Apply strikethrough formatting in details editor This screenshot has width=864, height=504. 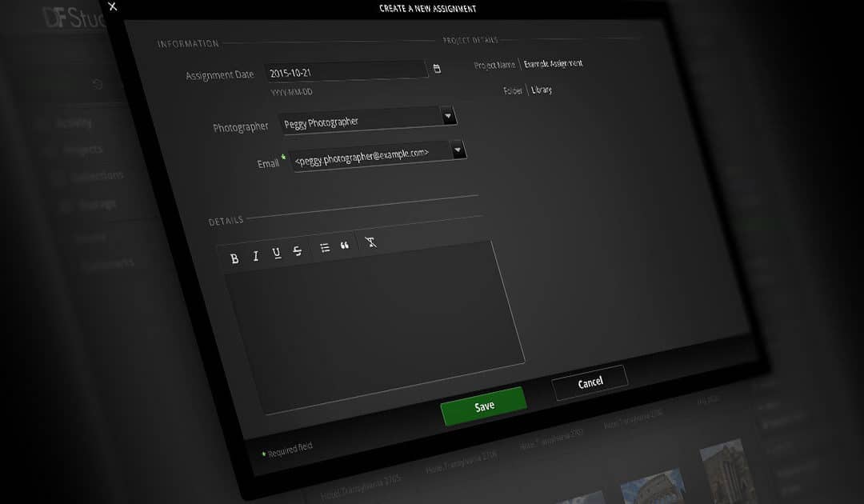pos(298,250)
